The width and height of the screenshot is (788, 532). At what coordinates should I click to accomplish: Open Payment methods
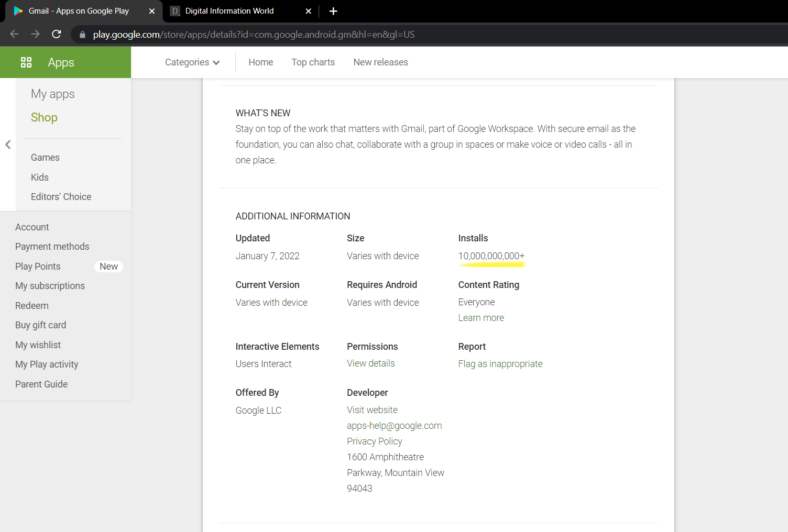pos(52,247)
